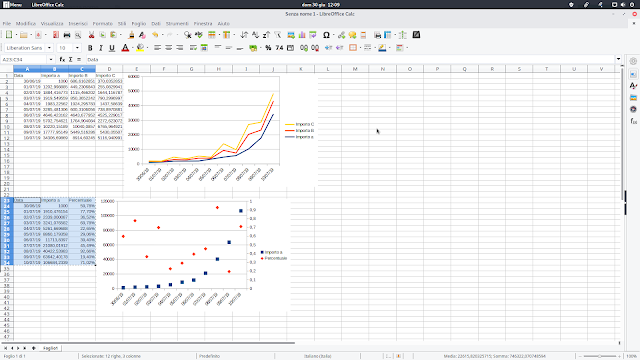640x360 pixels.
Task: Open the Strumenti menu
Action: (x=177, y=24)
